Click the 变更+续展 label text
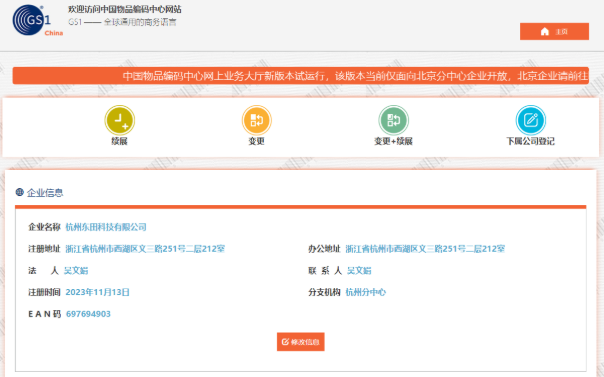 tap(393, 141)
